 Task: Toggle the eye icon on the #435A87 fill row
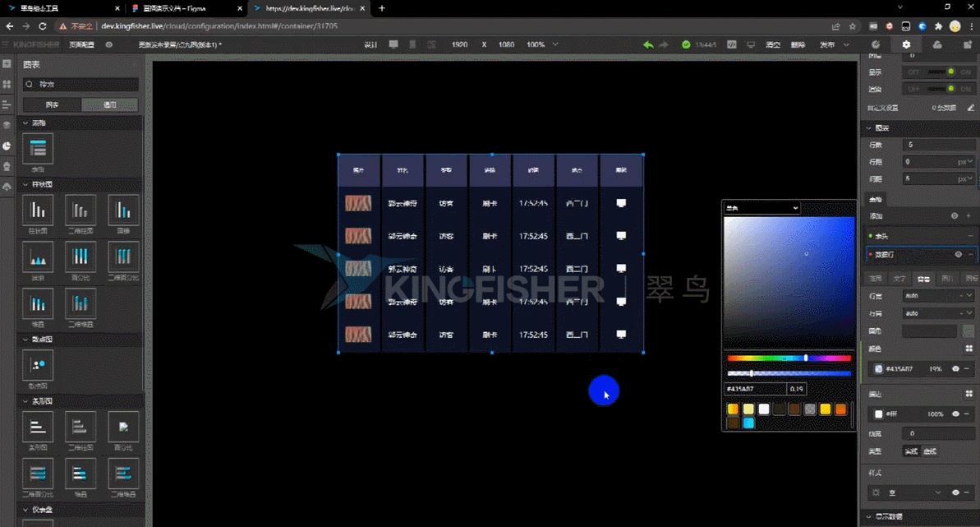tap(955, 368)
